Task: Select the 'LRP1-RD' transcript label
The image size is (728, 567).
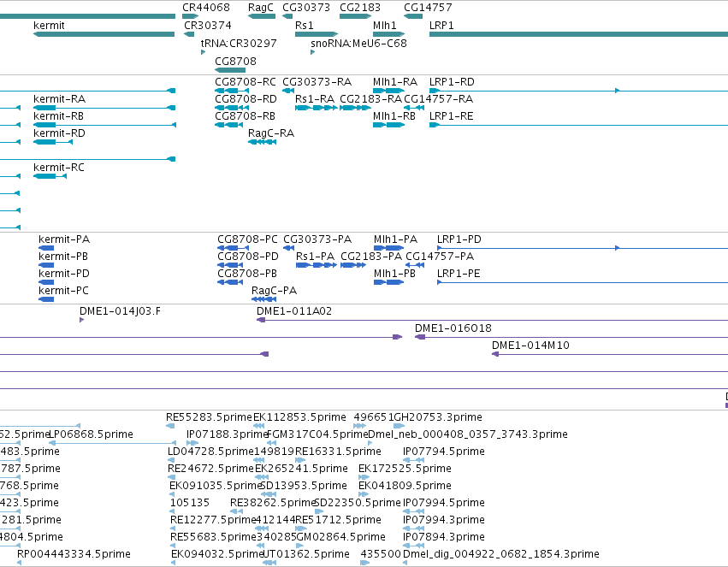Action: pos(452,82)
